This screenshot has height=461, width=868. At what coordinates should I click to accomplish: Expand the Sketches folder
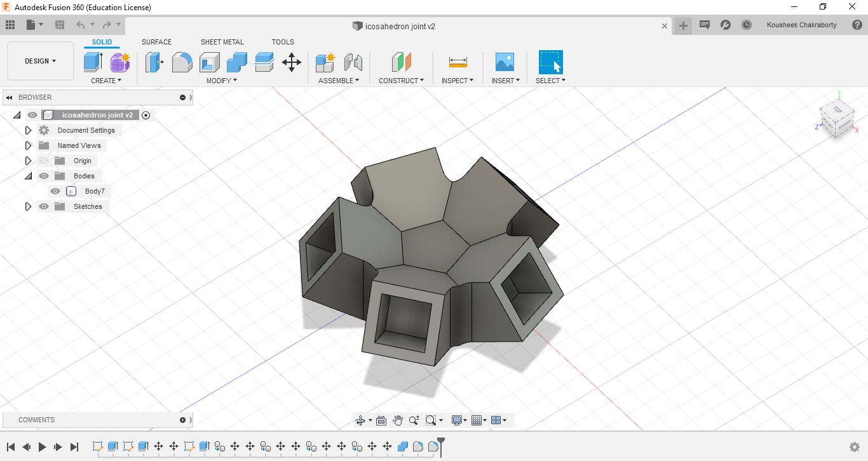28,206
